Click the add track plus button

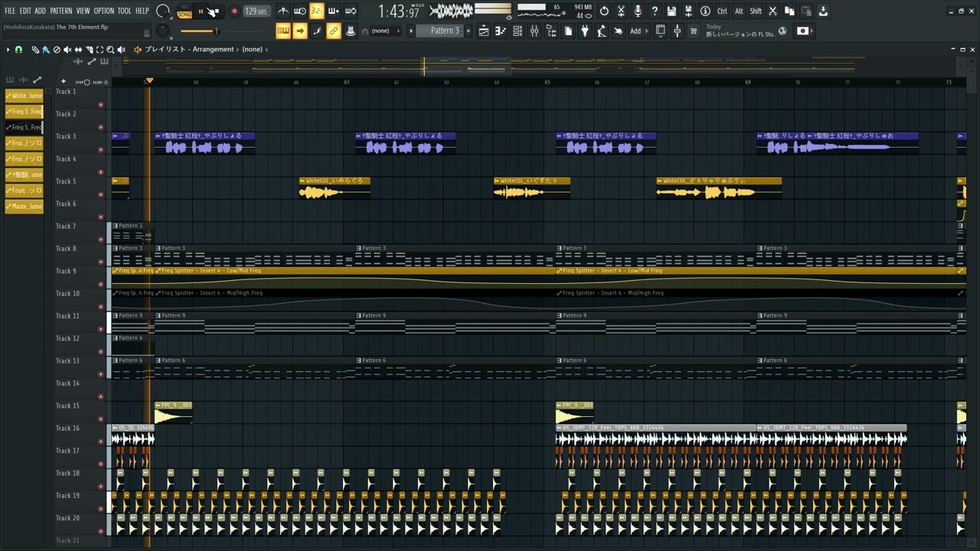tap(63, 80)
